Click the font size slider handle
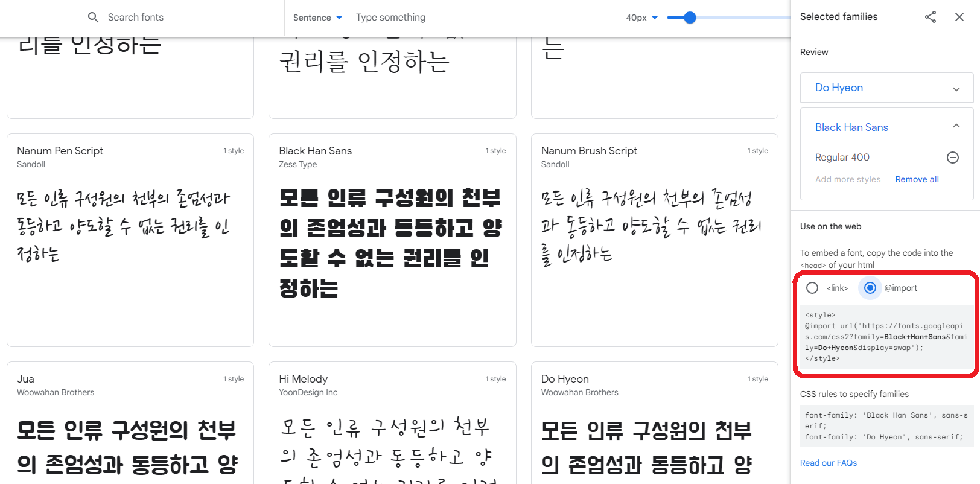980x484 pixels. point(690,18)
